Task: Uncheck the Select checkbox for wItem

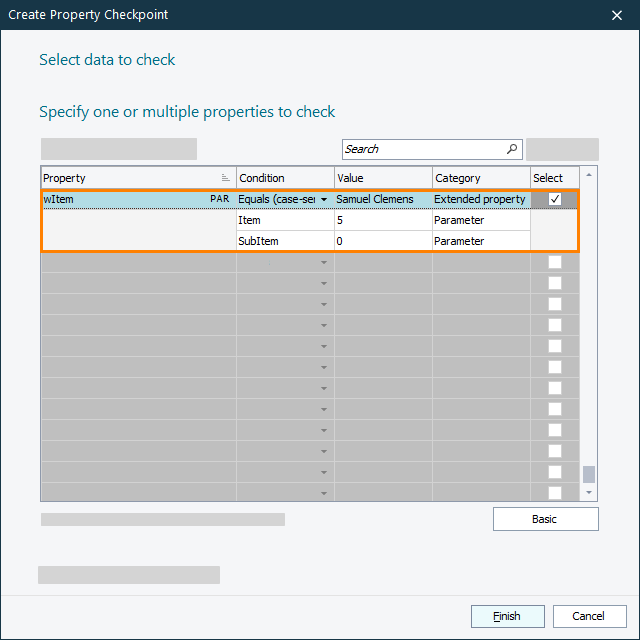Action: pos(555,199)
